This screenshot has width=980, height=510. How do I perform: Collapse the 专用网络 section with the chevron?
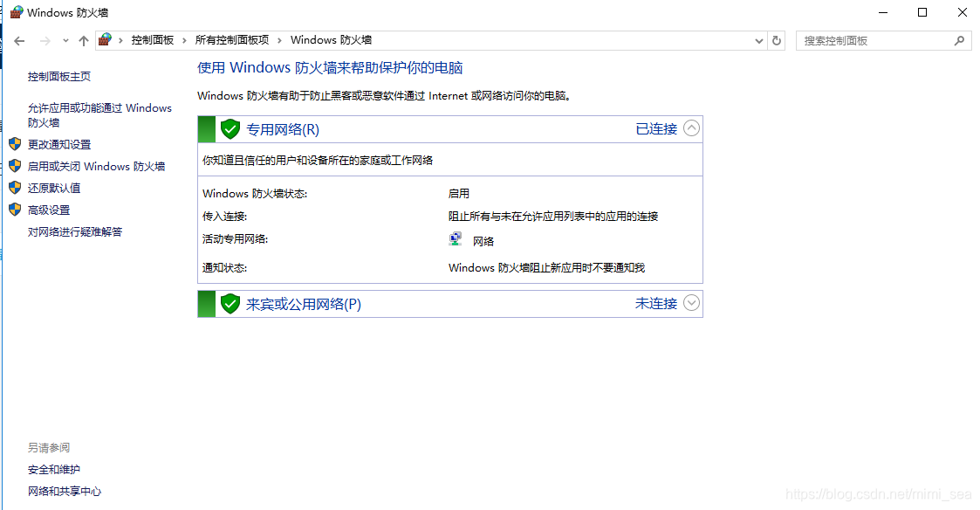click(x=691, y=128)
